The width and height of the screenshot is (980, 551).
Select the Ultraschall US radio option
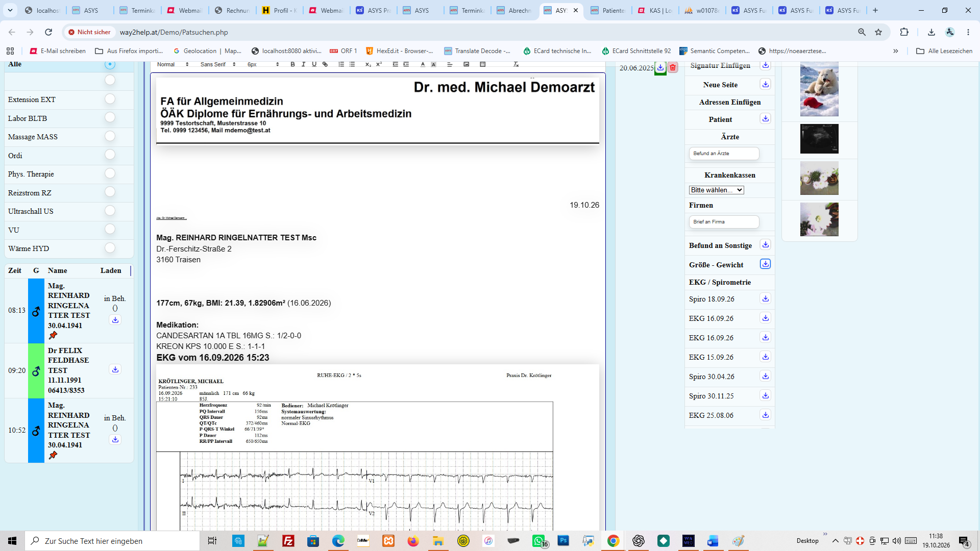(110, 211)
